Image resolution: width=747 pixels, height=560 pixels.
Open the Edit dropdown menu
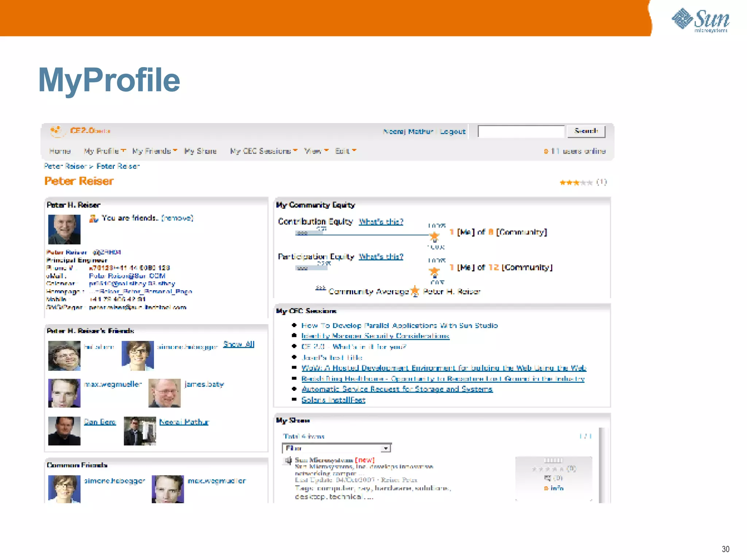tap(345, 151)
